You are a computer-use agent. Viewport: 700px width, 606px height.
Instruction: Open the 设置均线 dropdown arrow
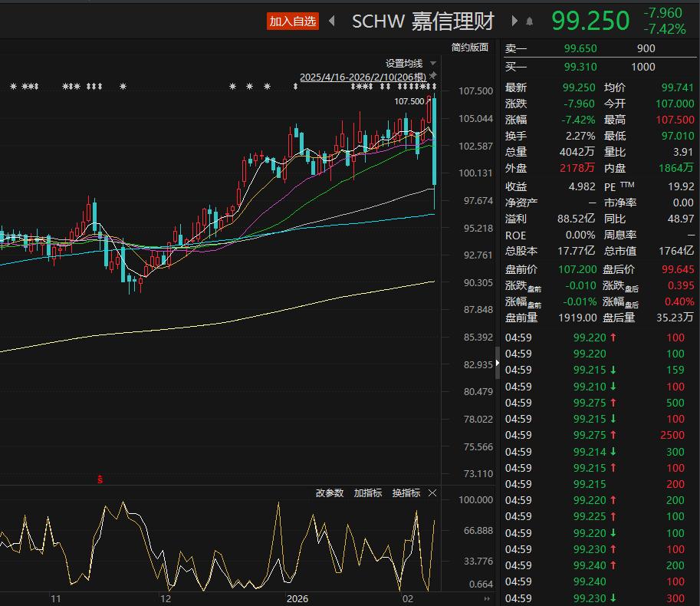pos(432,62)
